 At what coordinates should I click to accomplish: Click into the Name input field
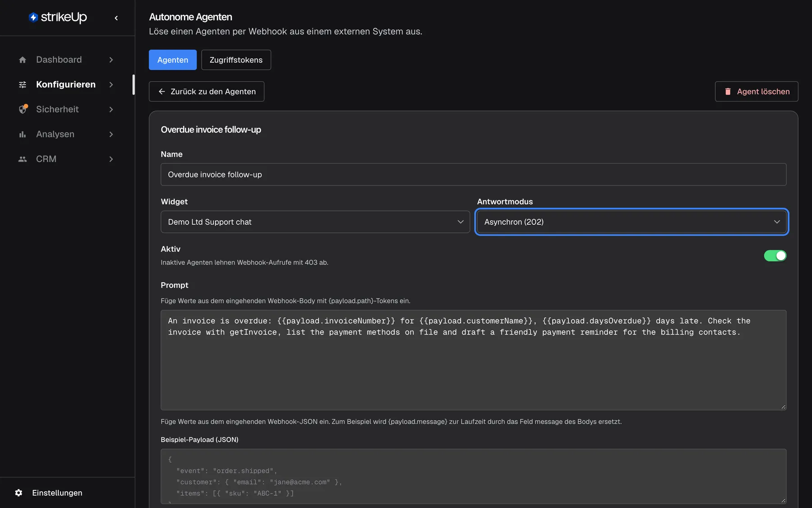tap(474, 174)
